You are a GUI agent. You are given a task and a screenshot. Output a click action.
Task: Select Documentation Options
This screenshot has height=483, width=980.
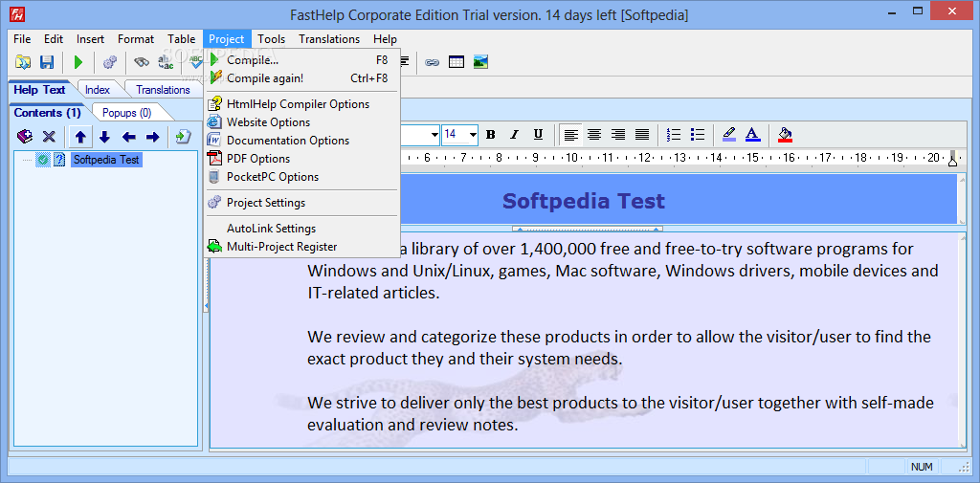coord(301,140)
